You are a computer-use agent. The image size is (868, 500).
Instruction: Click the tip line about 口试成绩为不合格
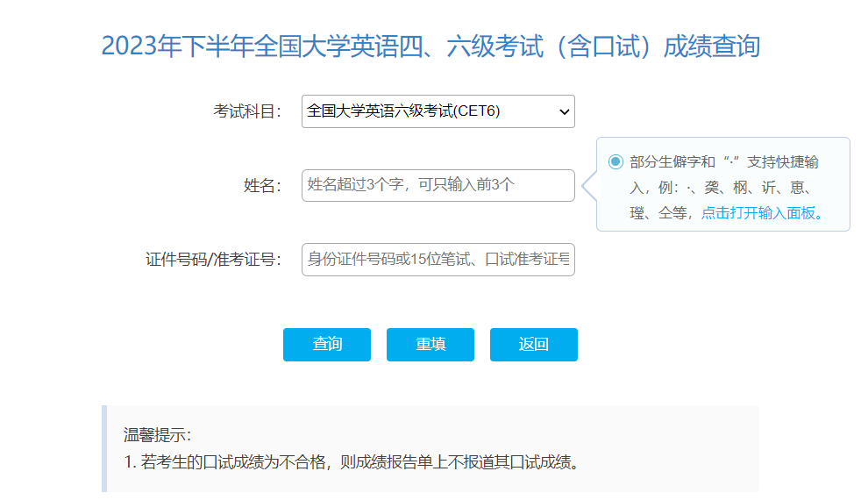(352, 462)
